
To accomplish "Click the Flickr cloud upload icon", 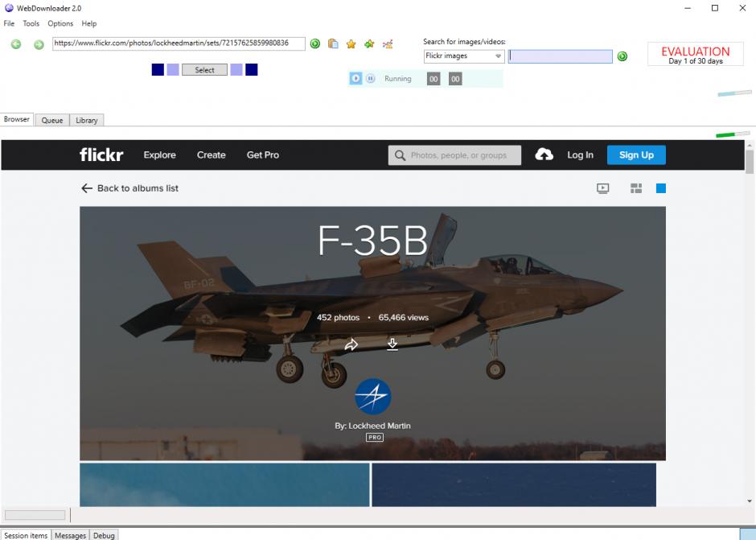I will pyautogui.click(x=544, y=155).
